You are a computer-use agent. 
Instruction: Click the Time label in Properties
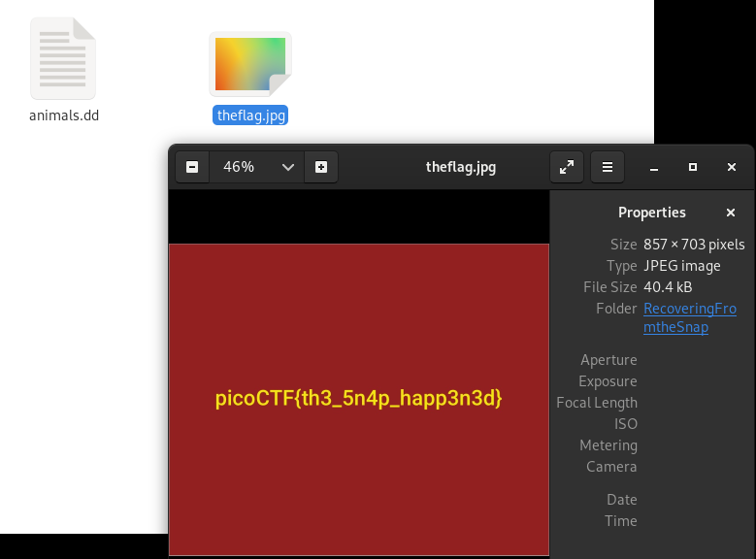pos(621,521)
